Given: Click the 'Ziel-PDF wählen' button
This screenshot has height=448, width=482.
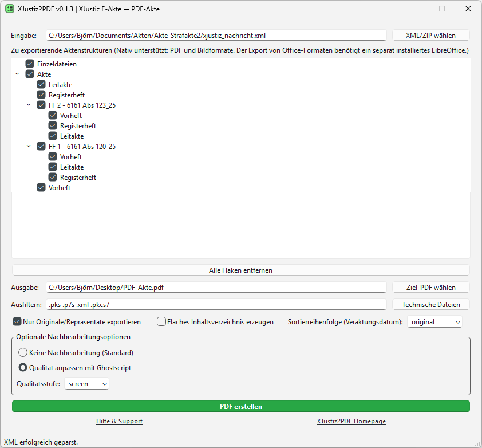Looking at the screenshot, I should click(x=430, y=287).
